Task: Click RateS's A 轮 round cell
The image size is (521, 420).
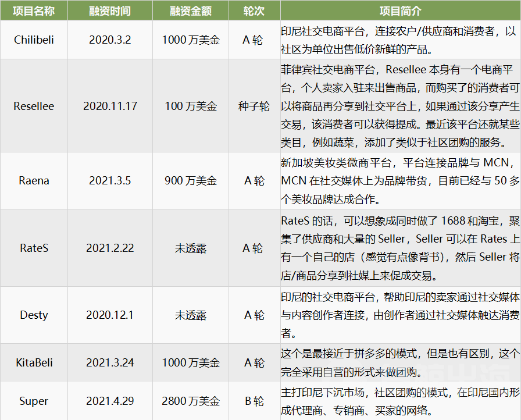Action: click(255, 248)
